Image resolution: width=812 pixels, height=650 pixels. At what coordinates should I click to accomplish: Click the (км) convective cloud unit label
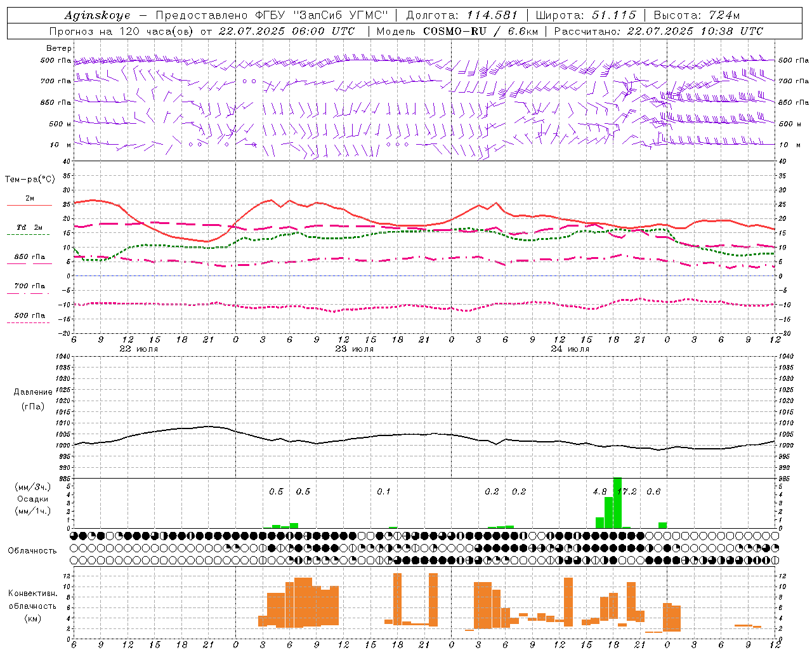coord(32,618)
